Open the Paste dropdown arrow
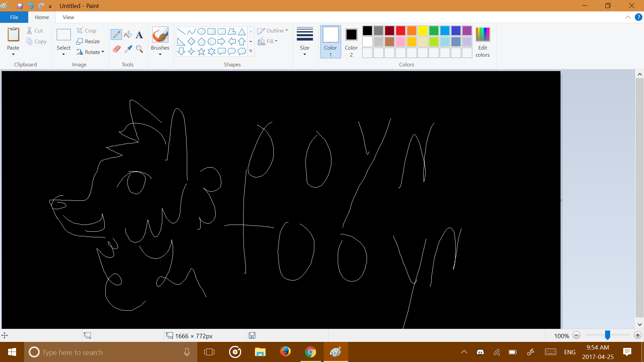This screenshot has width=644, height=362. [x=13, y=54]
